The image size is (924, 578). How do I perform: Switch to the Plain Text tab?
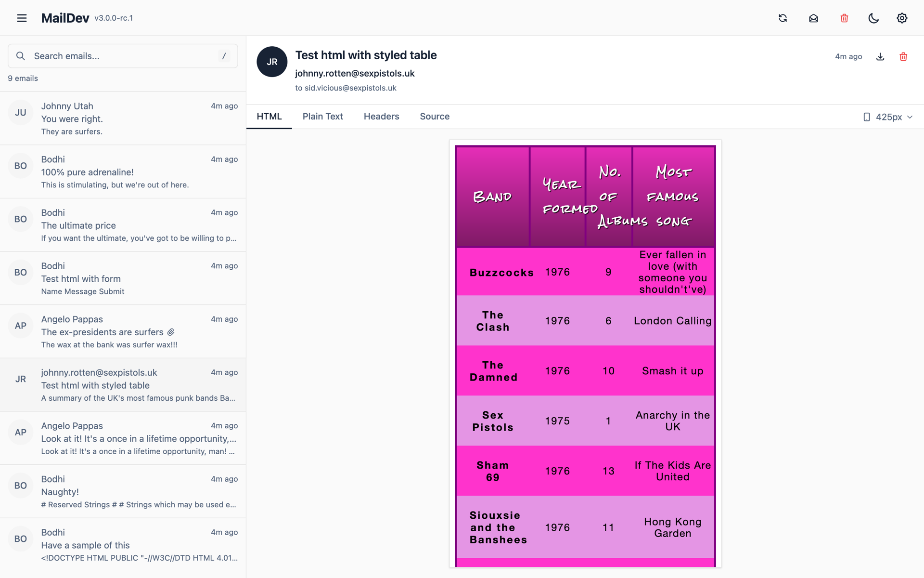pyautogui.click(x=323, y=116)
